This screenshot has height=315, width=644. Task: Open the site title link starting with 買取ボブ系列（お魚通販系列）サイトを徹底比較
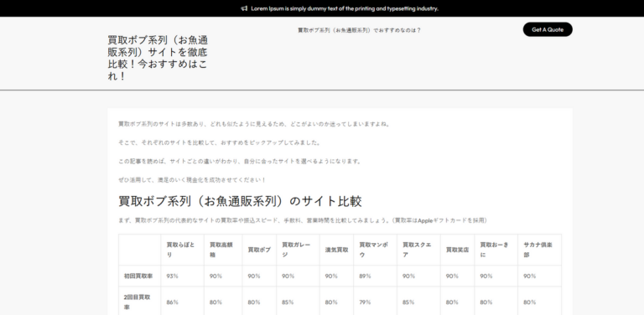158,59
